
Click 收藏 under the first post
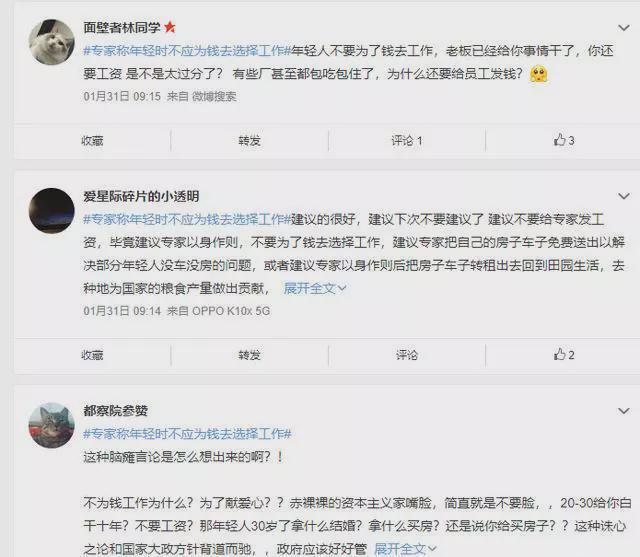92,141
